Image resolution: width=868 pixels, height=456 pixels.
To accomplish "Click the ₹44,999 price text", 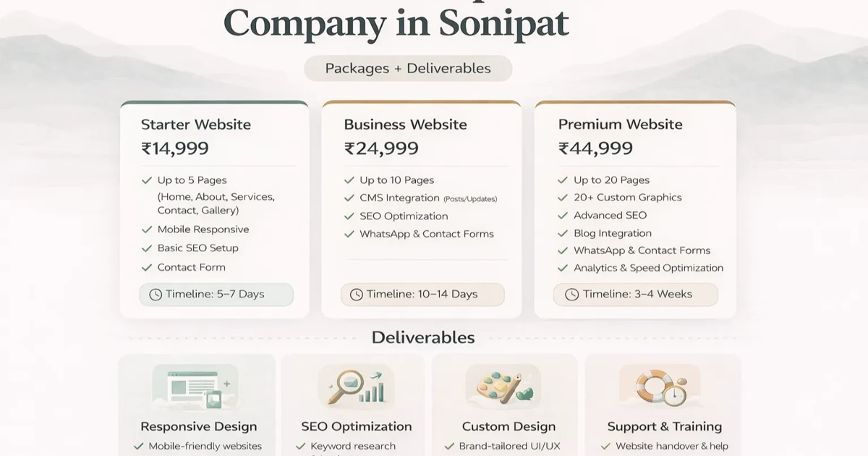I will 594,148.
